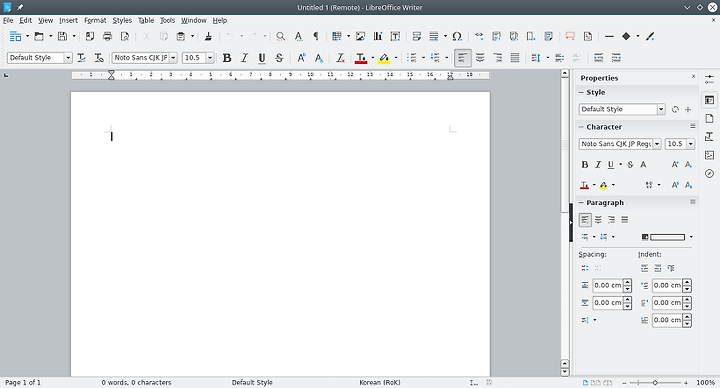Open the Format menu
The image size is (720, 388).
coord(95,20)
